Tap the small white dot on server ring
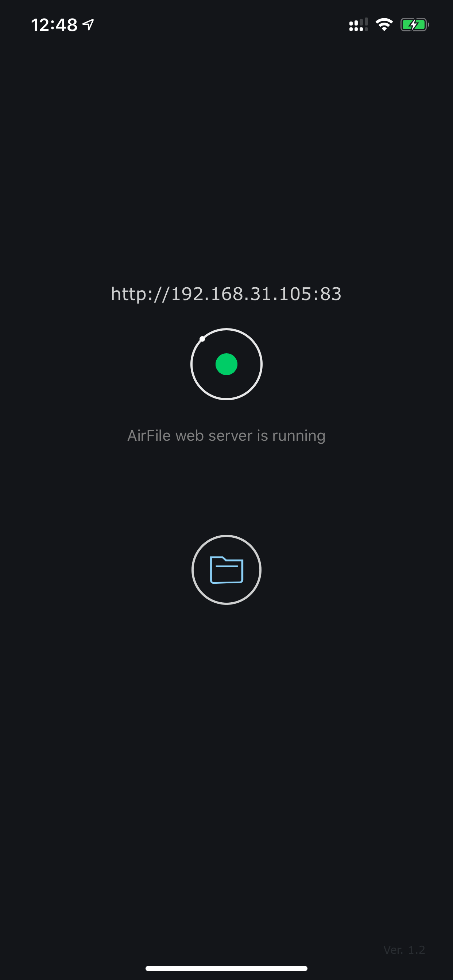This screenshot has height=980, width=453. point(202,339)
